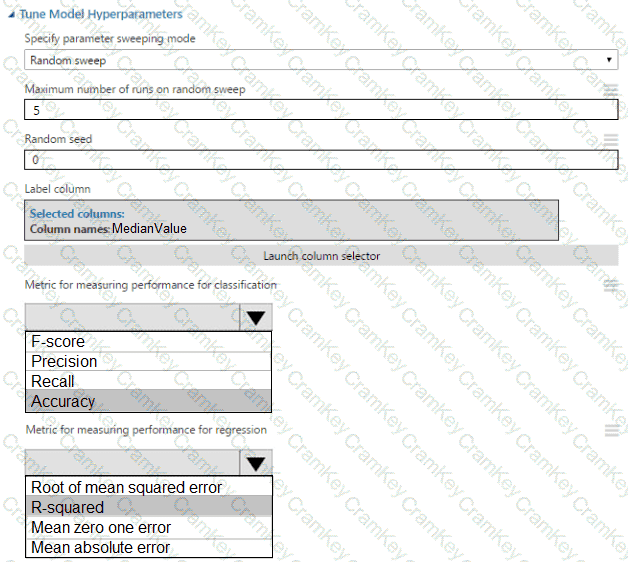Screen dimensions: 628x562
Task: Select Recall from classification metrics
Action: tap(148, 381)
